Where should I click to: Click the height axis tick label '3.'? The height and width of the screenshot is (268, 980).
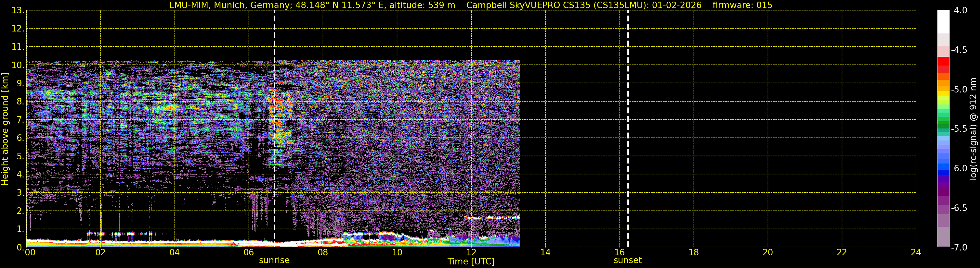(20, 193)
